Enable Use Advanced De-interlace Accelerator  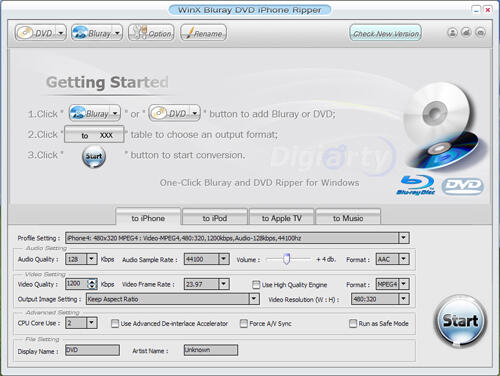[115, 323]
